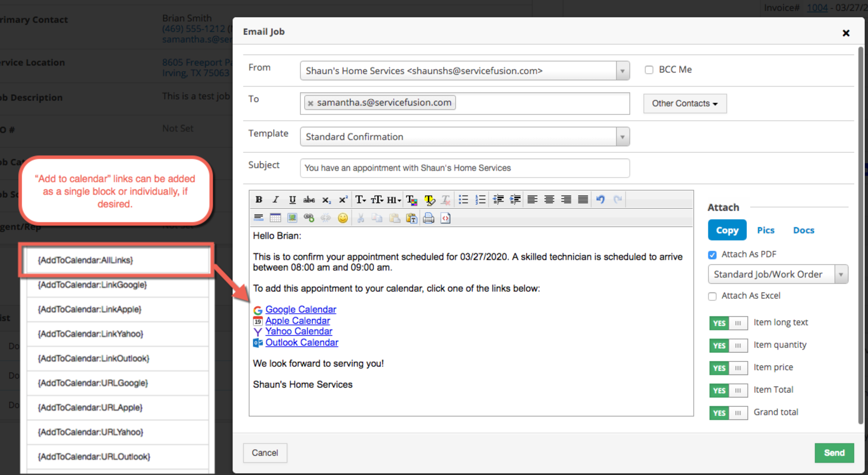The image size is (868, 475).
Task: Open the Template dropdown
Action: tap(622, 137)
